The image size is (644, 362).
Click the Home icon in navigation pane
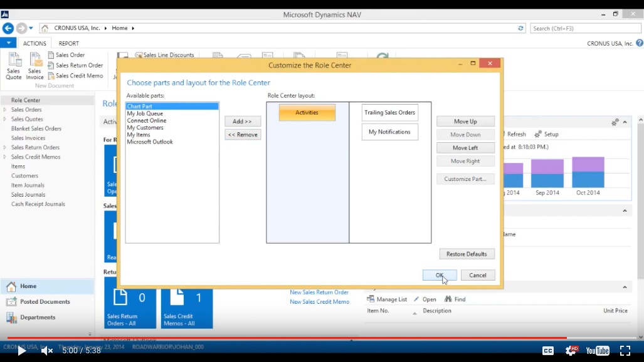[x=11, y=286]
